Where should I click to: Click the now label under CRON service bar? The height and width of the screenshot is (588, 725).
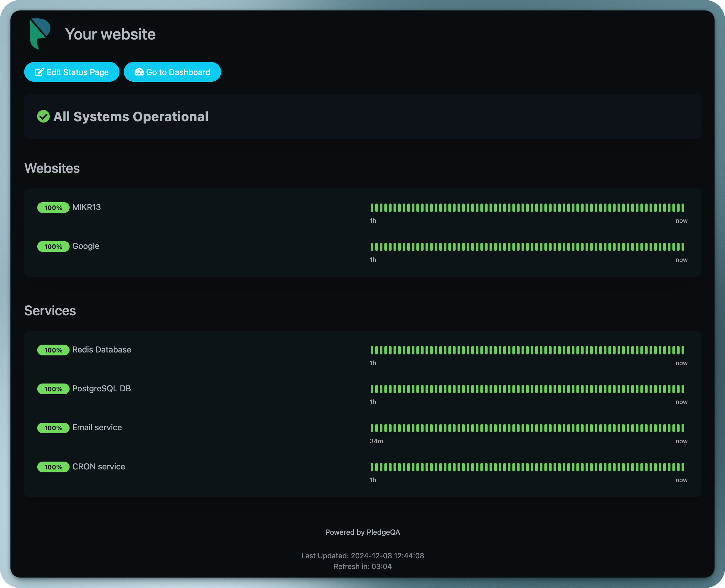(682, 480)
